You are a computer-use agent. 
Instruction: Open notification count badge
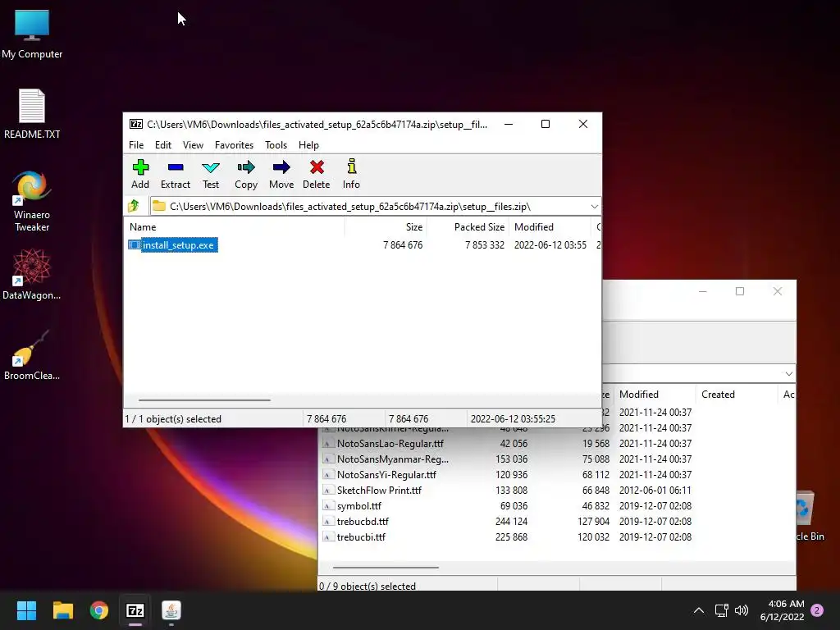tap(817, 610)
